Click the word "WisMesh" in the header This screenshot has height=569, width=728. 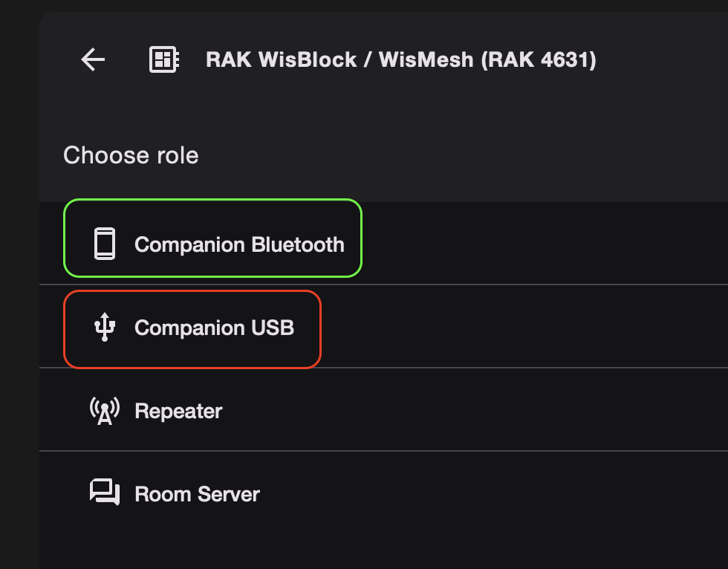[x=426, y=59]
